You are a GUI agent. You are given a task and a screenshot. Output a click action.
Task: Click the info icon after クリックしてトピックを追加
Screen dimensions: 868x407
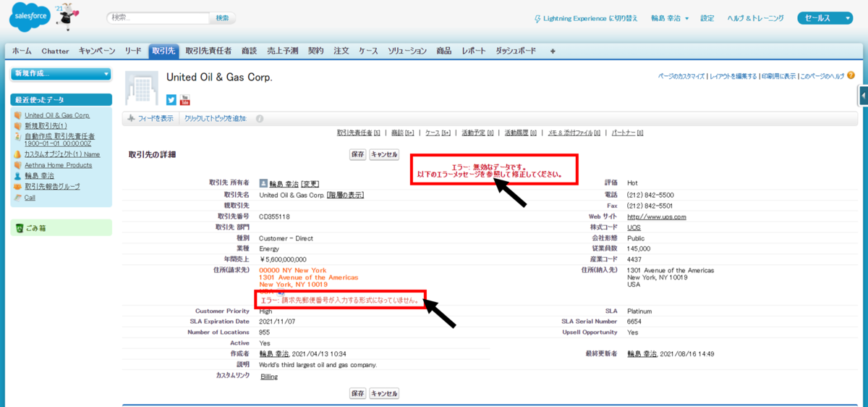click(x=260, y=119)
